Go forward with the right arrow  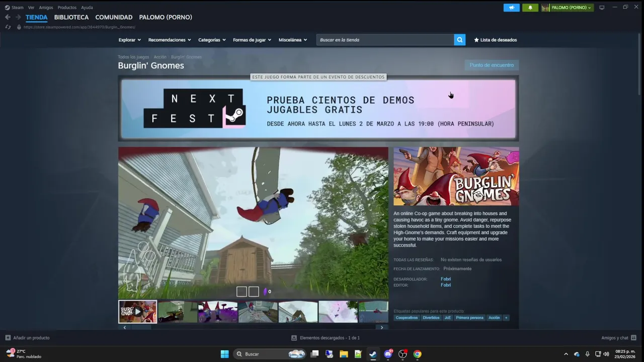click(18, 17)
